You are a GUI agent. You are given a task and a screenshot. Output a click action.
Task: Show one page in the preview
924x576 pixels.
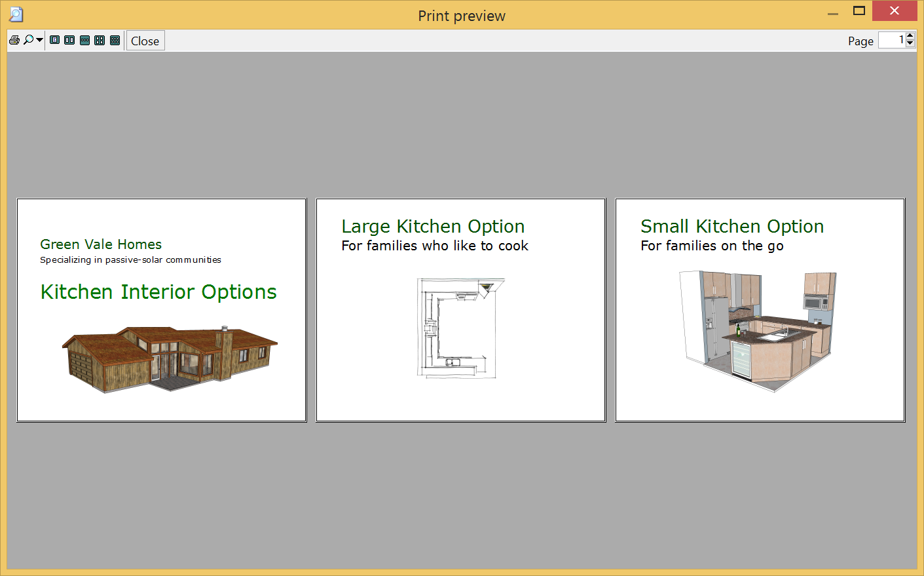pyautogui.click(x=54, y=40)
